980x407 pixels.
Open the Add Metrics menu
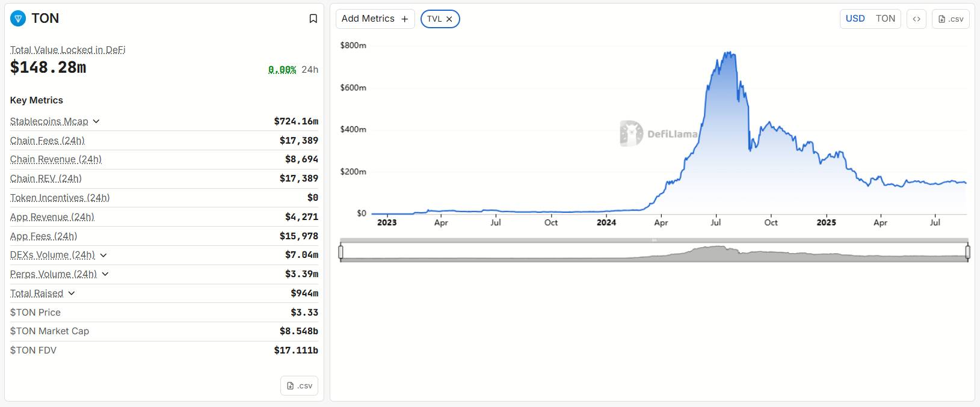pyautogui.click(x=368, y=19)
